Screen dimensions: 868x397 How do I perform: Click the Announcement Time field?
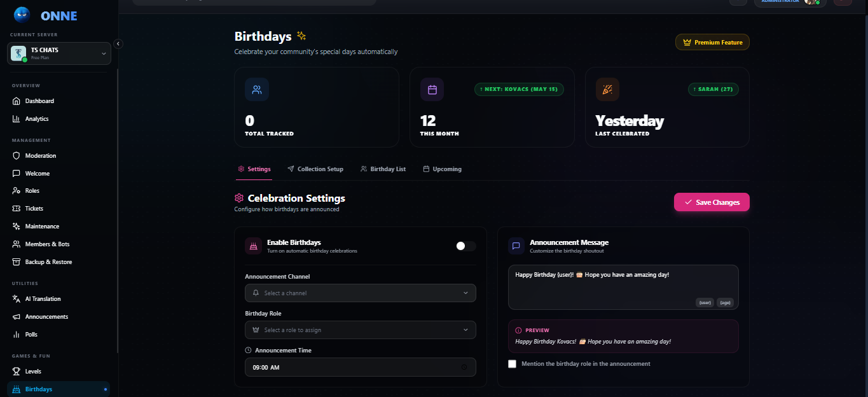[x=360, y=367]
